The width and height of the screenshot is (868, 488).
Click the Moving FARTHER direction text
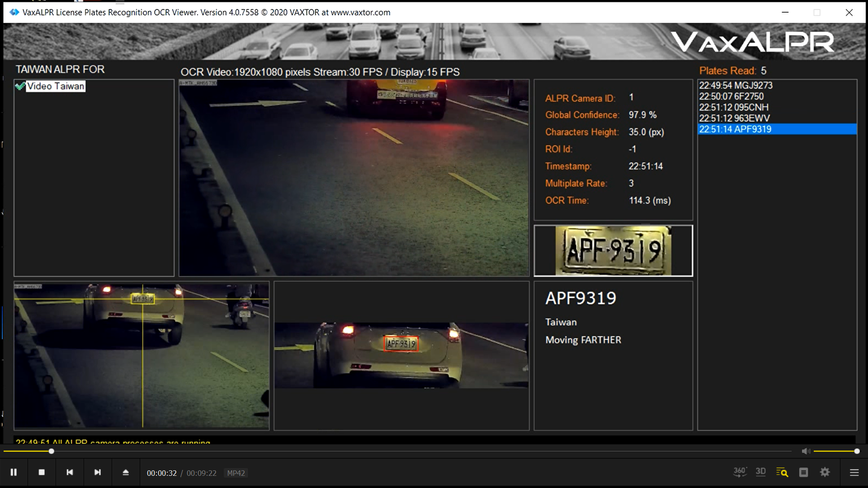(583, 340)
